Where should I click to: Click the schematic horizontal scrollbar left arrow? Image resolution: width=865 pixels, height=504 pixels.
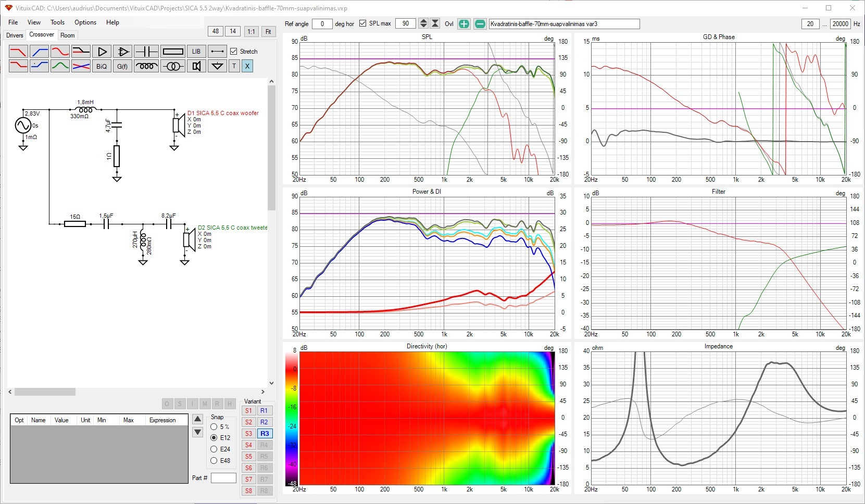[x=10, y=392]
